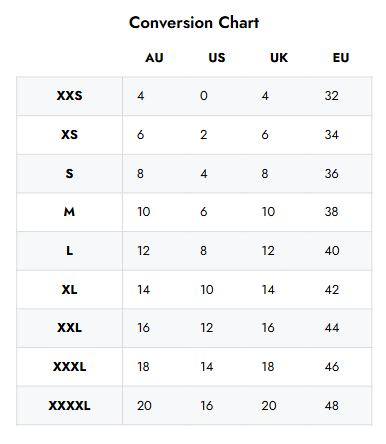
Task: Select the AU column header
Action: point(154,58)
